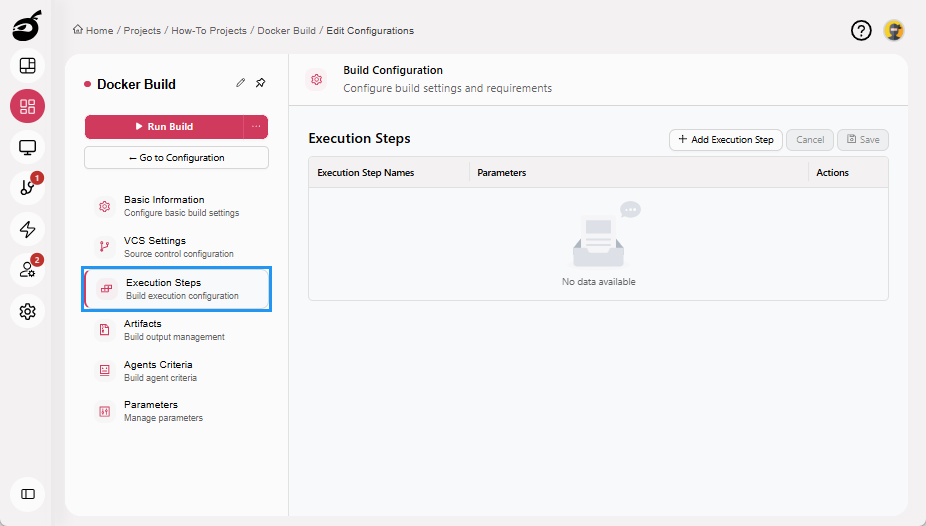Click the Run Build button
This screenshot has height=526, width=926.
[x=164, y=126]
